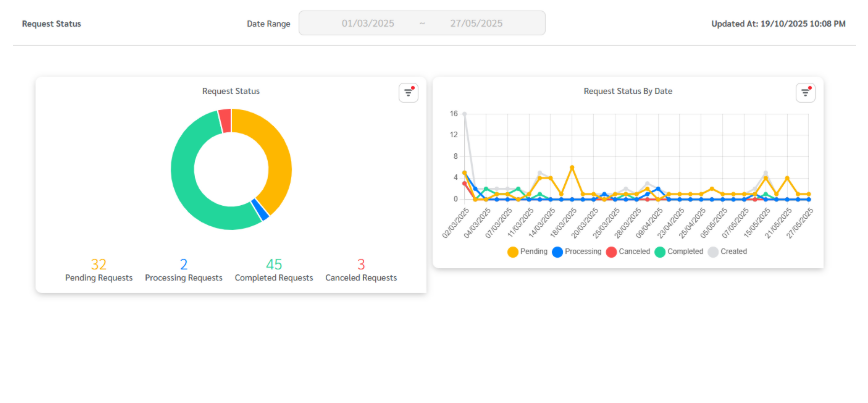
Task: Toggle the Processing series in chart legend
Action: 576,252
